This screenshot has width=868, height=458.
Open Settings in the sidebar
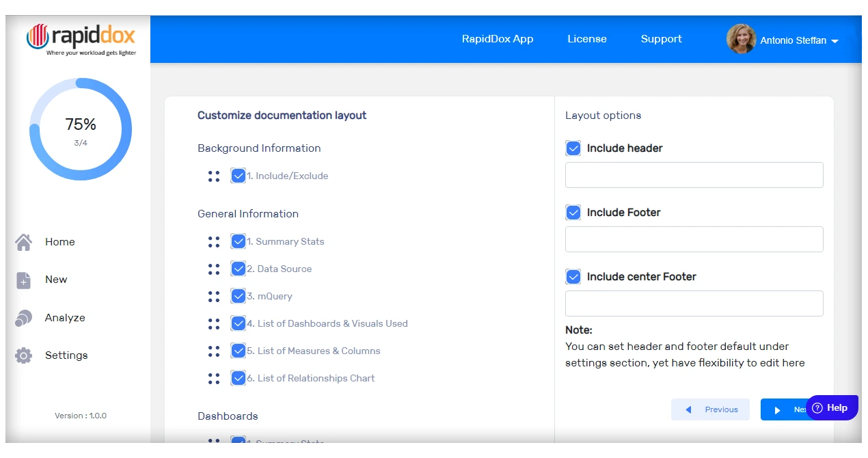click(66, 355)
